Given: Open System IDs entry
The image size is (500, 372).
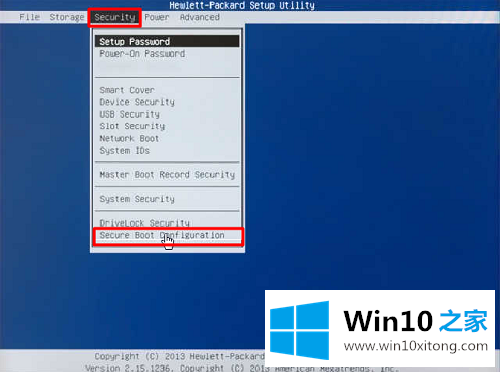Looking at the screenshot, I should coord(124,150).
